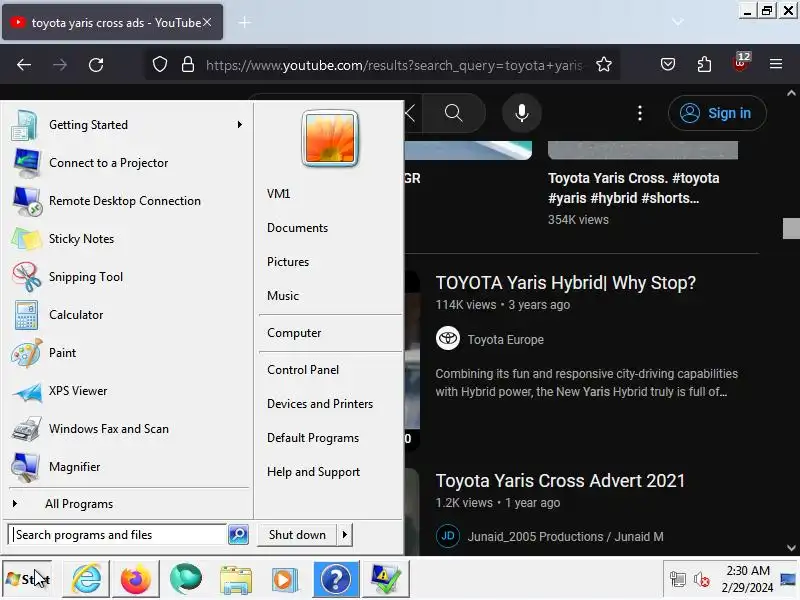Viewport: 800px width, 600px height.
Task: Open the warning checkmark taskbar application
Action: 386,579
